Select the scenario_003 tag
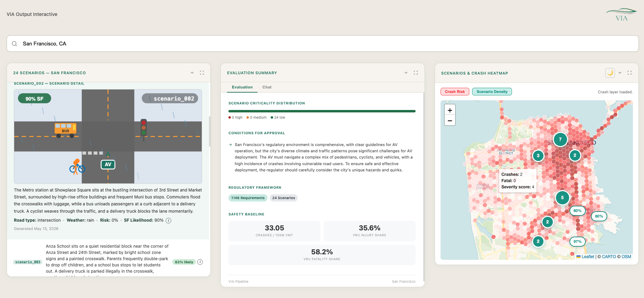The image size is (644, 298). [x=28, y=262]
